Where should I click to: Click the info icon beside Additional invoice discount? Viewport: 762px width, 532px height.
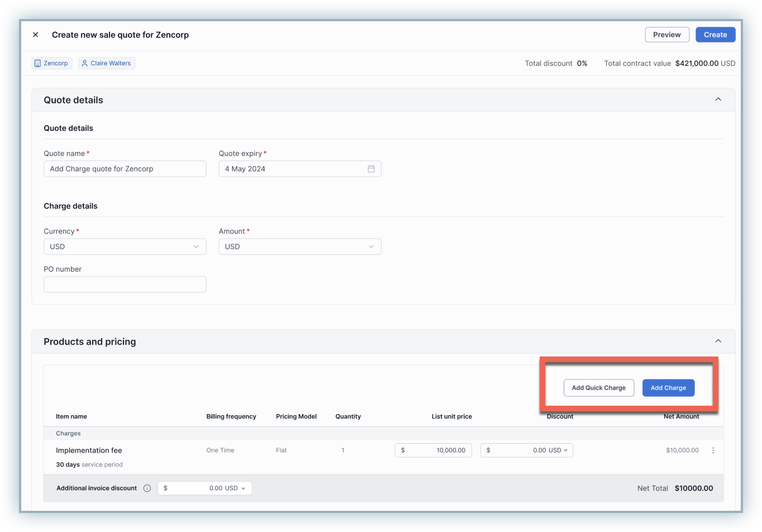(x=147, y=488)
